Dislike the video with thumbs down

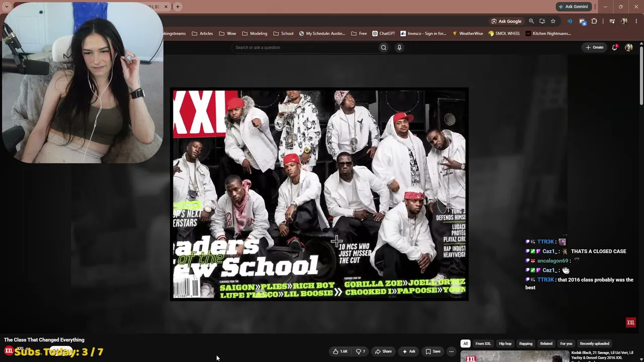pos(361,351)
